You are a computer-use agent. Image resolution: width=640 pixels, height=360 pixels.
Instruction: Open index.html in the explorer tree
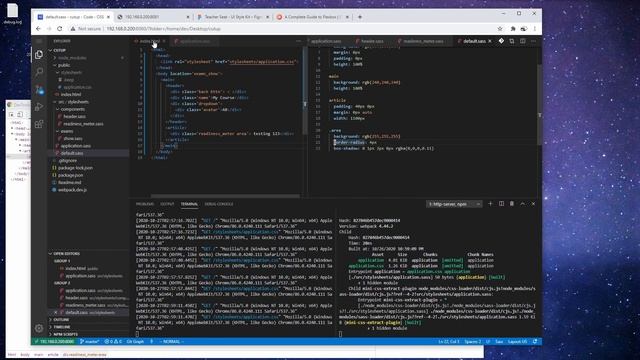71,94
